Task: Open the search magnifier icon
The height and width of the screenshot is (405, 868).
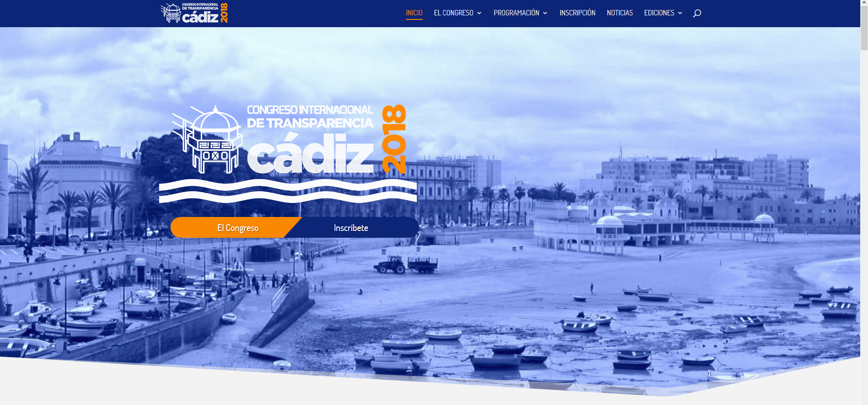Action: (697, 13)
